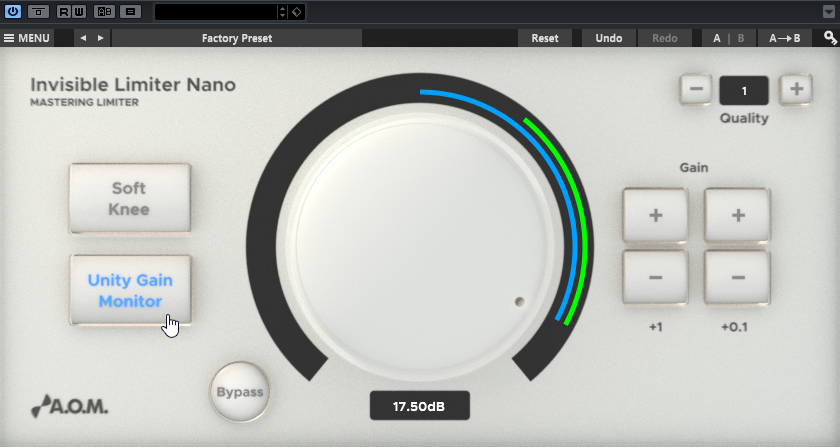Viewport: 840px width, 447px height.
Task: Step host preset with up/down arrows
Action: point(282,12)
